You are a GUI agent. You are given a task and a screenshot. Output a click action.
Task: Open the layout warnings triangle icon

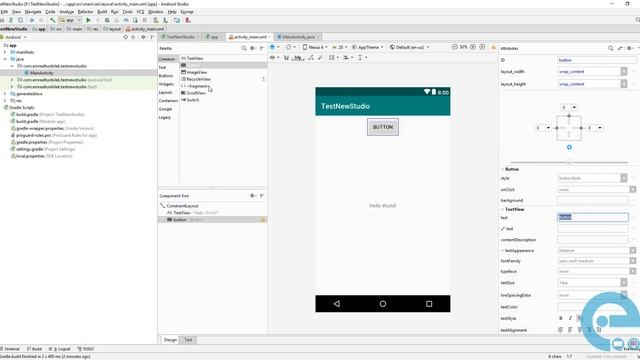(493, 47)
